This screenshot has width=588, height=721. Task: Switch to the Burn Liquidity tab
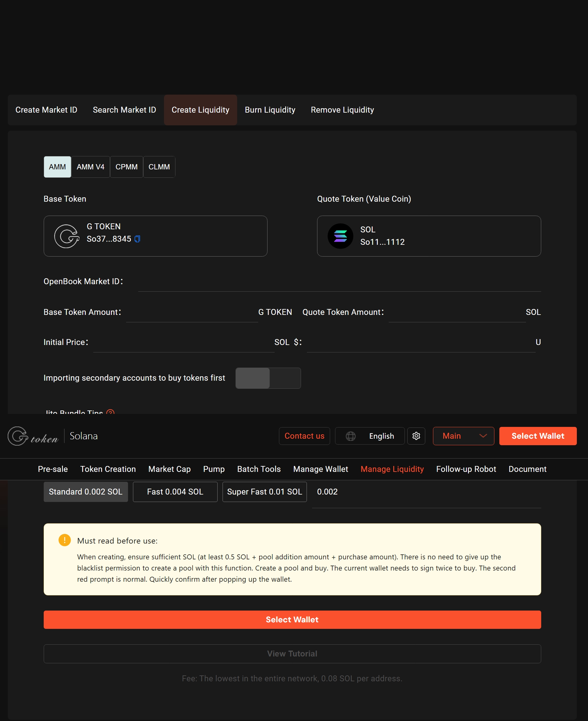point(270,110)
